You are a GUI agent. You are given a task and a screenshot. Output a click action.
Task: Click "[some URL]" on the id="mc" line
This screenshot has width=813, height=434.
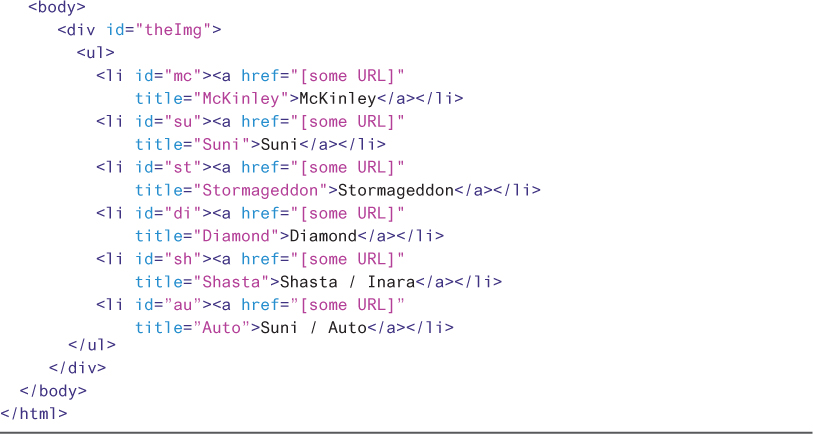tap(347, 76)
